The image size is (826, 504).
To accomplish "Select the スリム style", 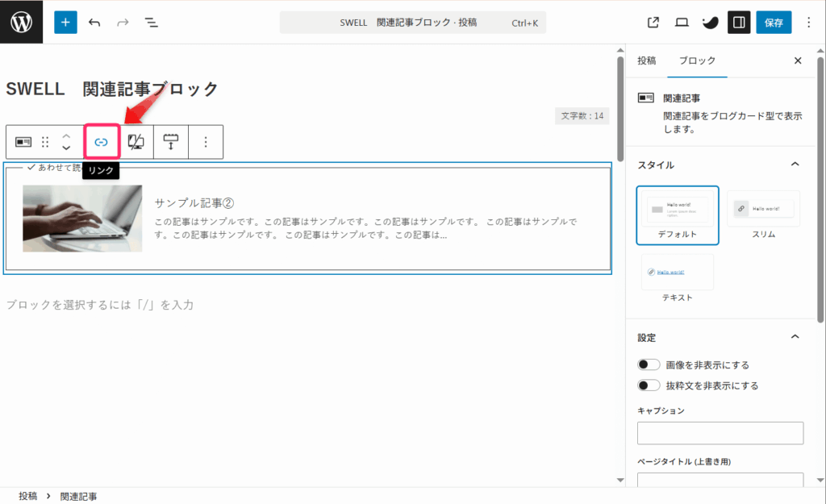I will 763,215.
